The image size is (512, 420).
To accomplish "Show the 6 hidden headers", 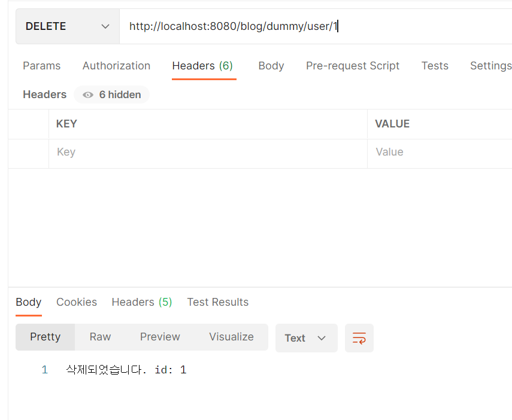I will pos(111,95).
